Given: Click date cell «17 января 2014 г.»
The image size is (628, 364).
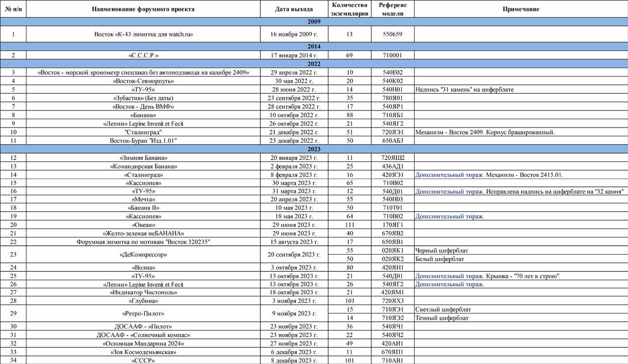Looking at the screenshot, I should pyautogui.click(x=294, y=55).
